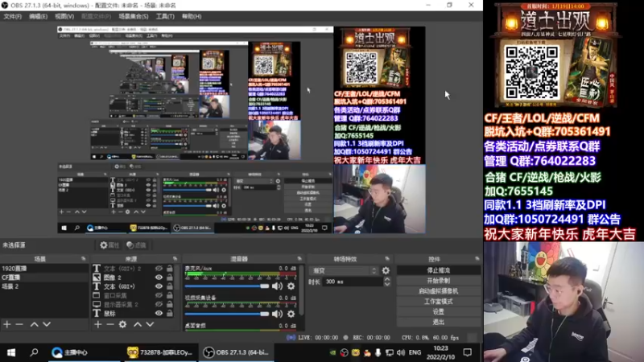Toggle lock on 图像 2 source
The image size is (644, 362).
click(170, 278)
